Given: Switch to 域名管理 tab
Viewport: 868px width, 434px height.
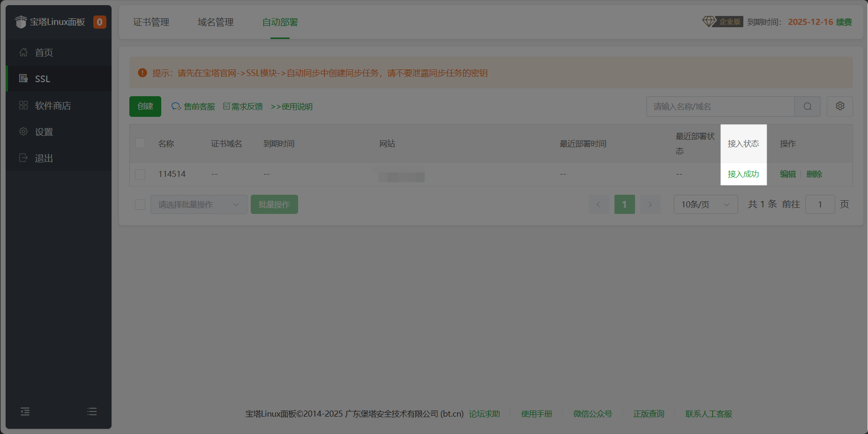Looking at the screenshot, I should (216, 22).
